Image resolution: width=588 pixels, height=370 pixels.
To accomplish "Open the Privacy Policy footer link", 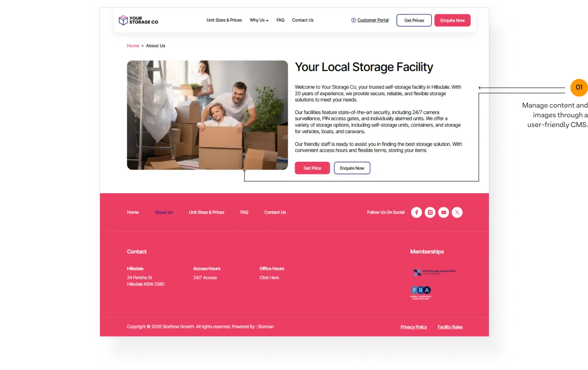I will click(414, 327).
